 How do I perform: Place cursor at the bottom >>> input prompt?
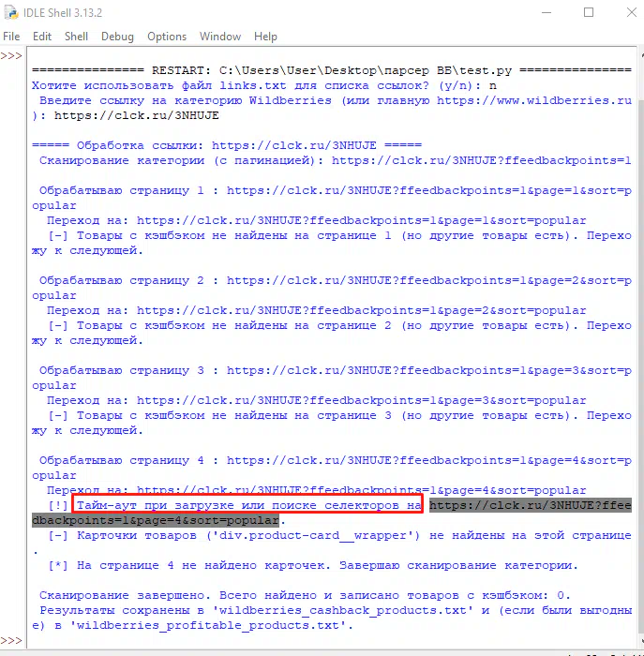[x=12, y=641]
